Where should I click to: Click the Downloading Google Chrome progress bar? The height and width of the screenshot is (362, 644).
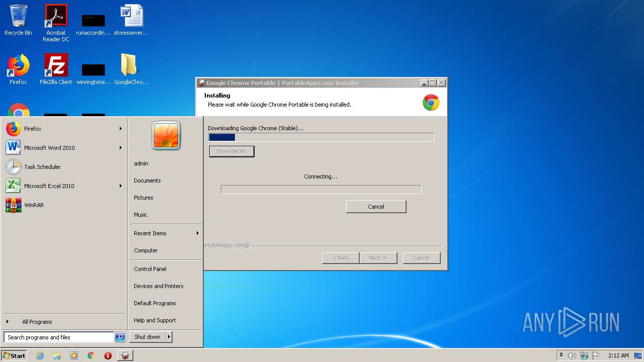321,137
